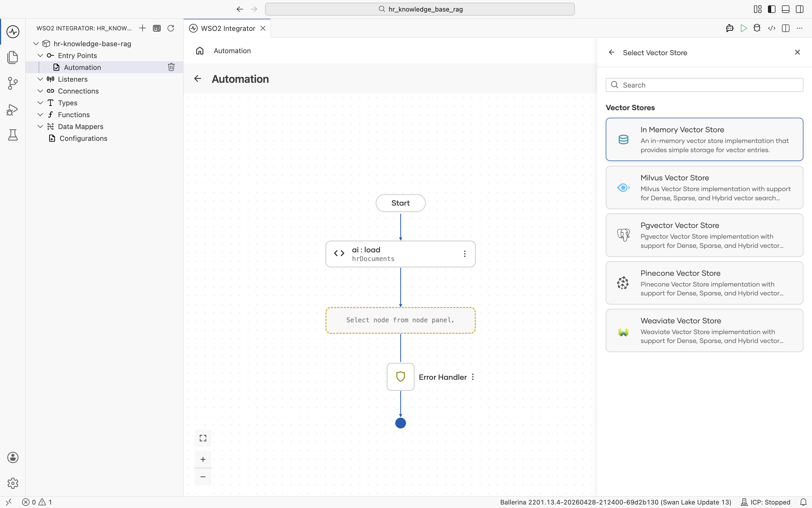Zoom in on the flow diagram
The width and height of the screenshot is (812, 508).
pos(203,459)
